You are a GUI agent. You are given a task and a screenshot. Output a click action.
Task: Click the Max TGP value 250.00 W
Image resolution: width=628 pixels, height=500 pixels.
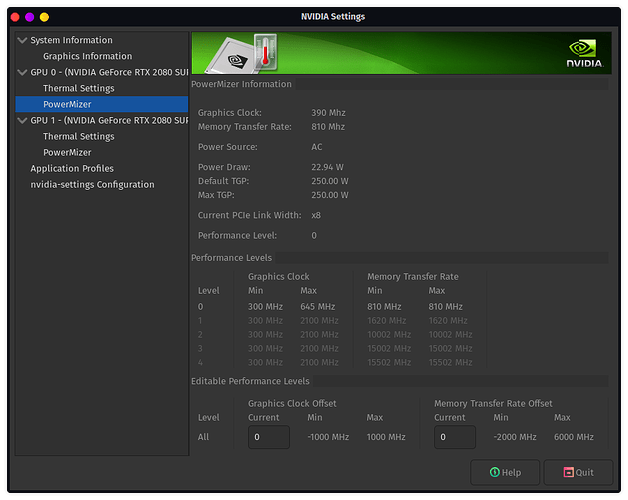(330, 195)
